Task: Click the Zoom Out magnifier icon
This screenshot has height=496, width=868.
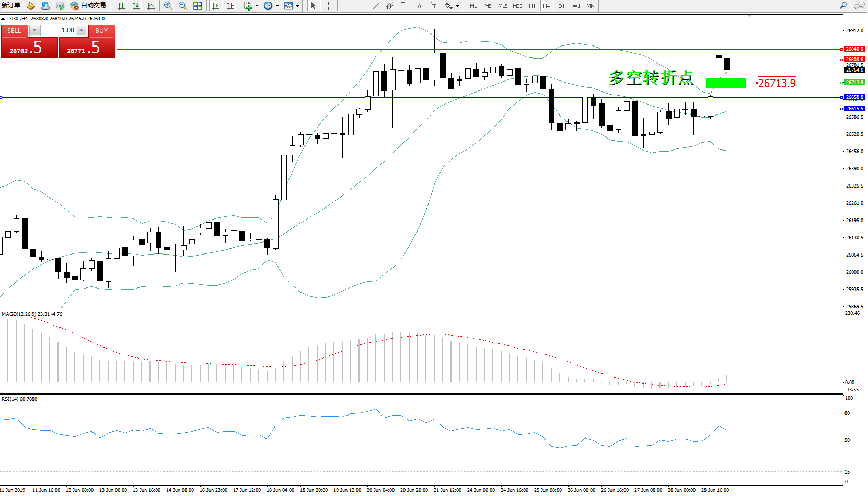Action: (183, 6)
